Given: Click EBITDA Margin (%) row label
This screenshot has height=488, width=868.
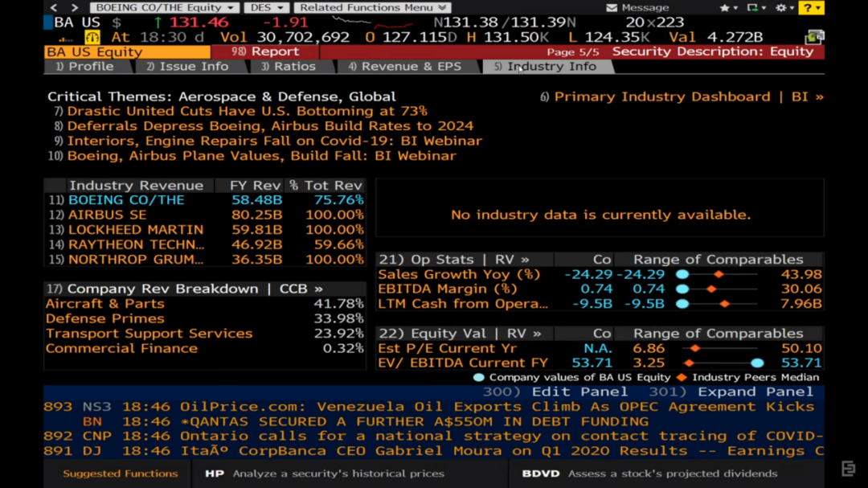Looking at the screenshot, I should (448, 289).
